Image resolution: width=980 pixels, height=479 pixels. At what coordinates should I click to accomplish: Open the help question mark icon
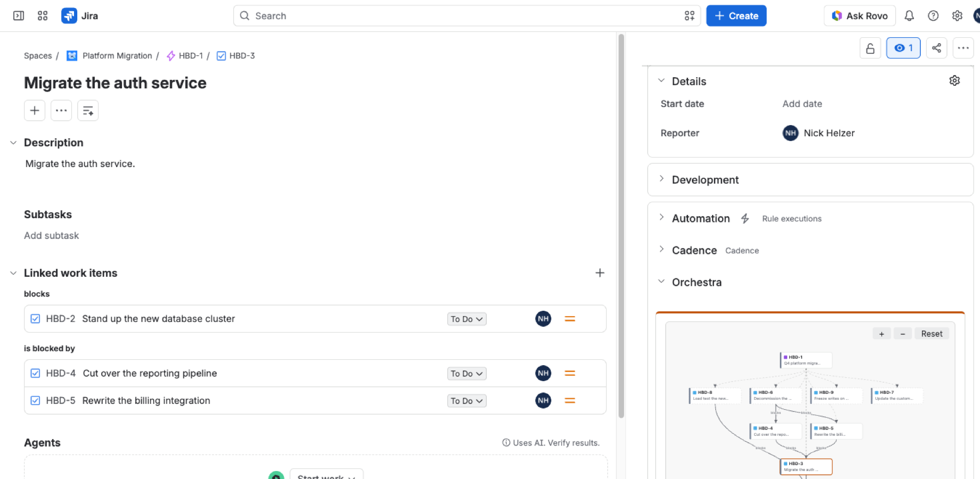click(933, 16)
